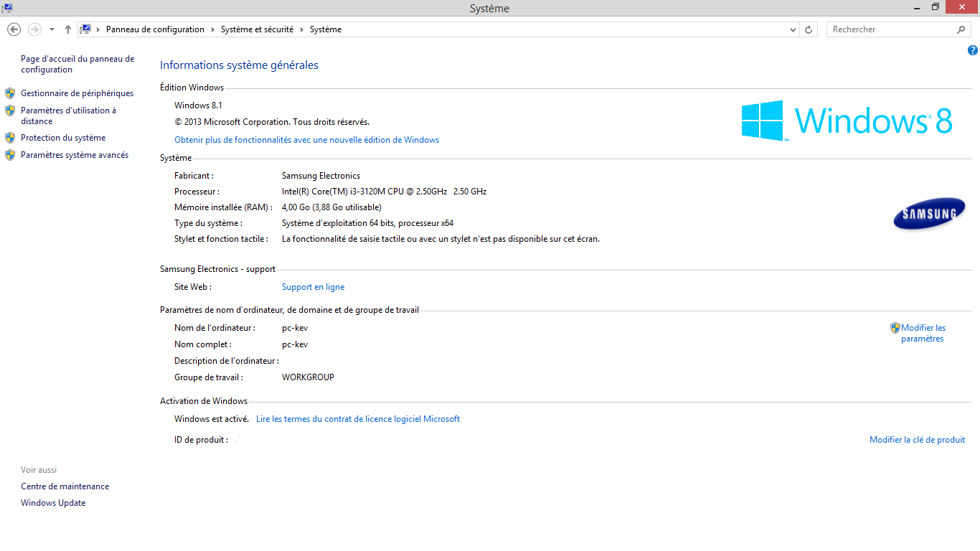The height and width of the screenshot is (551, 980).
Task: Click shield icon beside Protection du système
Action: coord(10,138)
